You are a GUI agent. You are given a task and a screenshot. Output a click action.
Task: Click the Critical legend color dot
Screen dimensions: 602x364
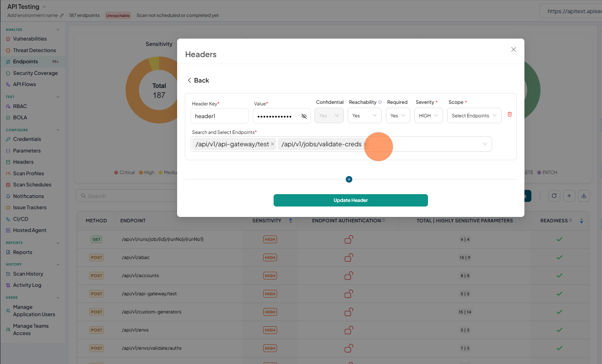coord(116,173)
